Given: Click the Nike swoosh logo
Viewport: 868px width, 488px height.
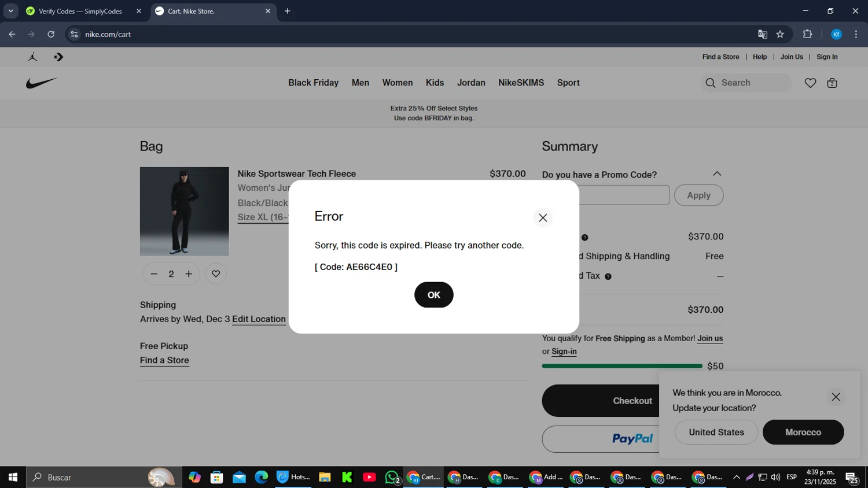Looking at the screenshot, I should tap(42, 83).
